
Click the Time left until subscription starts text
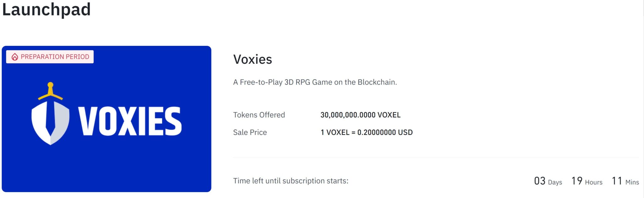tap(291, 181)
